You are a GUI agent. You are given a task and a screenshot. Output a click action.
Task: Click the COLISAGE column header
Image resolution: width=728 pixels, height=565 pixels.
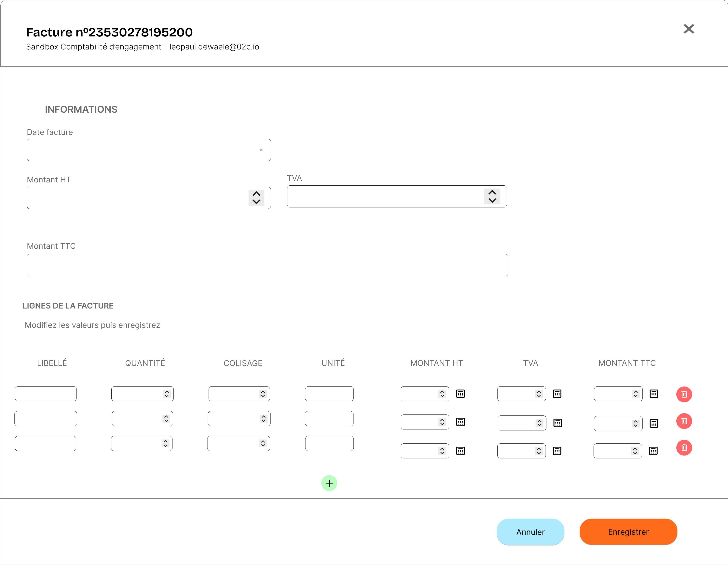243,363
